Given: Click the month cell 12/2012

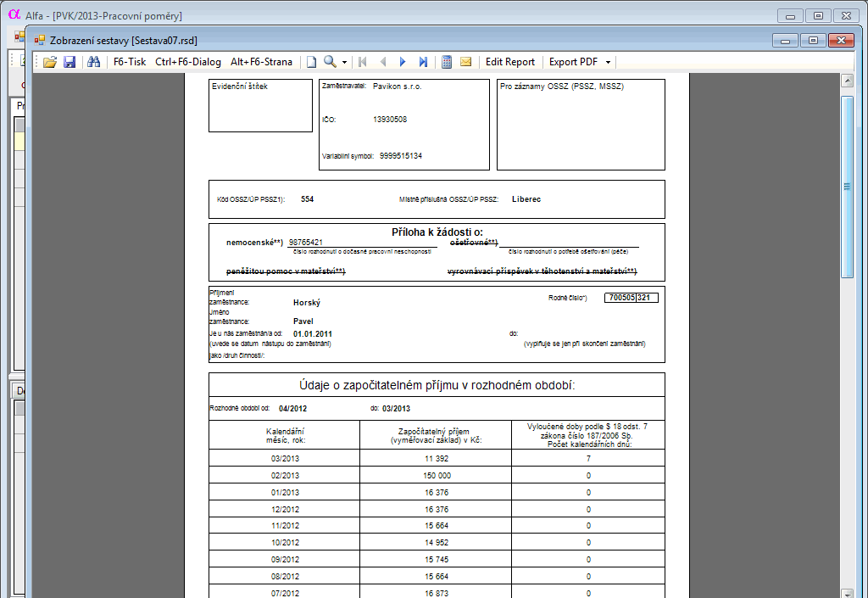Looking at the screenshot, I should pos(285,510).
